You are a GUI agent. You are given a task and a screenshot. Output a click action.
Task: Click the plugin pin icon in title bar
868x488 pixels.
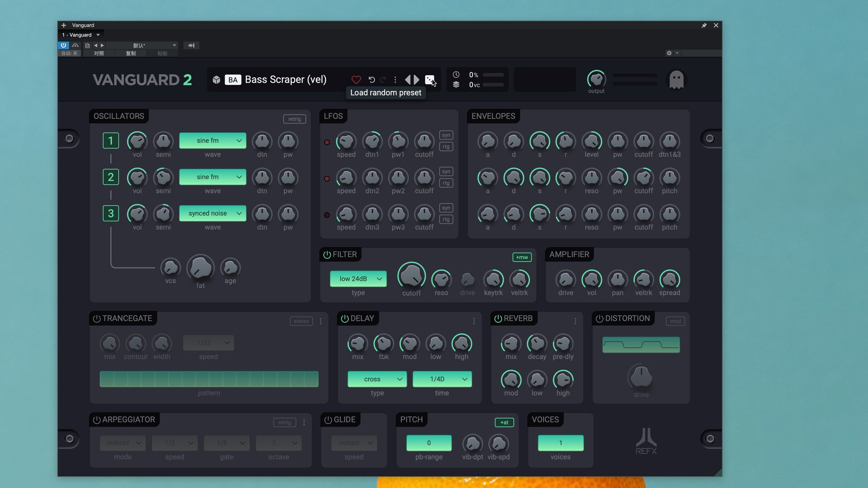704,25
